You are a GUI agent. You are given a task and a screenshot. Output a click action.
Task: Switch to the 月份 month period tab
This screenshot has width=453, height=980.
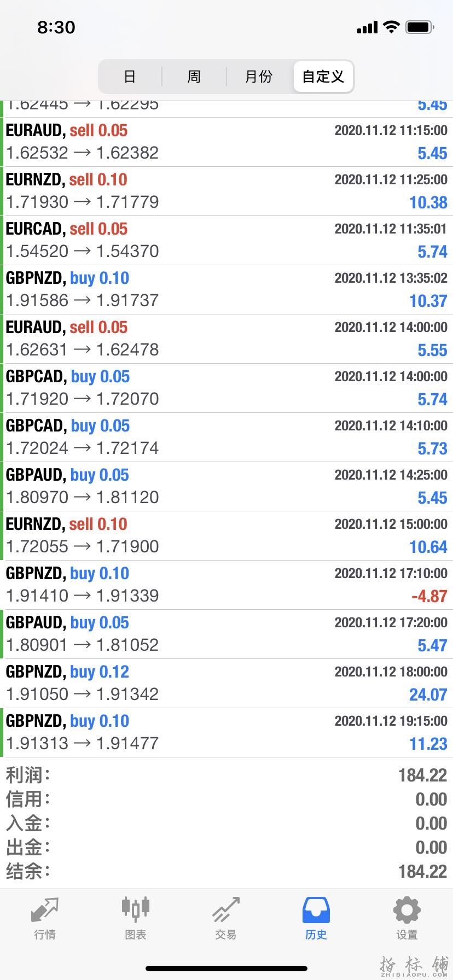pyautogui.click(x=259, y=77)
